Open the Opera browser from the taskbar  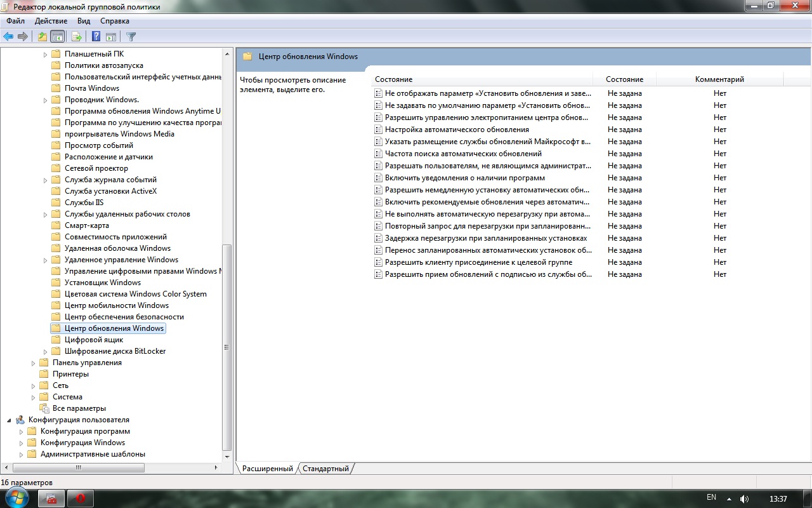point(81,498)
